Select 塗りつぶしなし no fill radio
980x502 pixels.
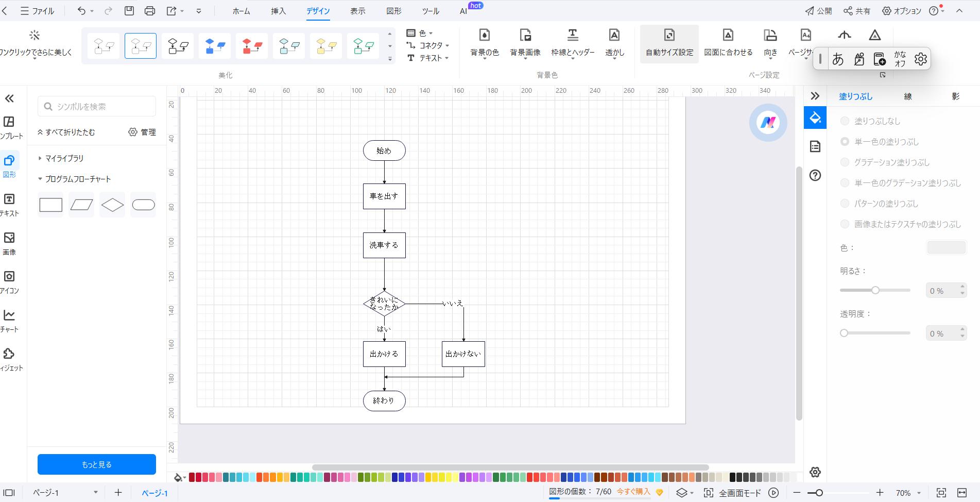pos(845,121)
